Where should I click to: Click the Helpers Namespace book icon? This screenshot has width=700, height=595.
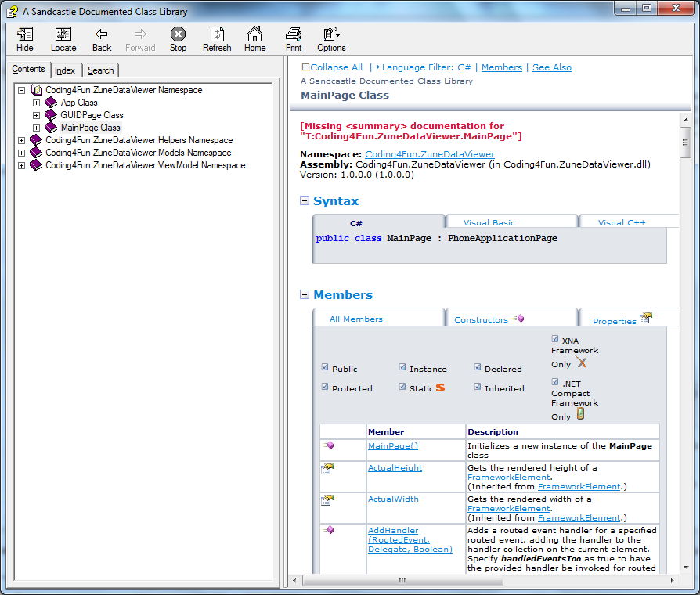[36, 140]
